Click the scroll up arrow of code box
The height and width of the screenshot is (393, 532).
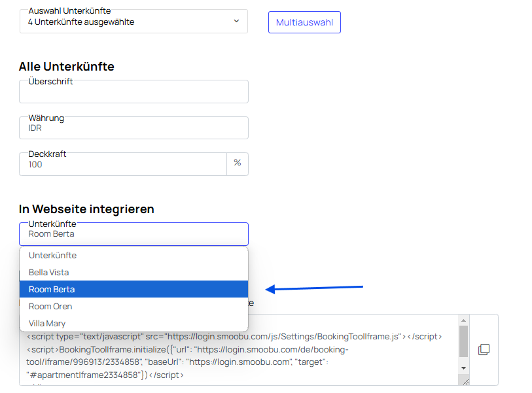(463, 320)
